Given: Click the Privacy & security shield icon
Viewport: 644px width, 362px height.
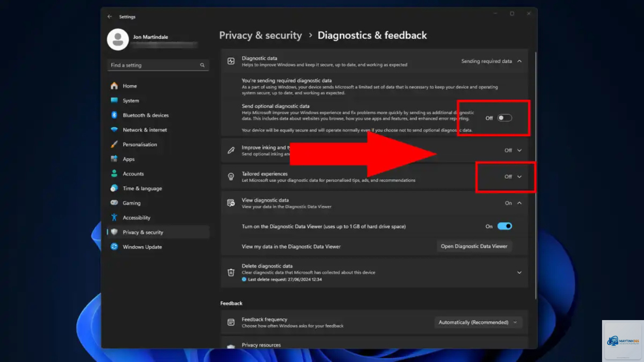Looking at the screenshot, I should tap(114, 232).
